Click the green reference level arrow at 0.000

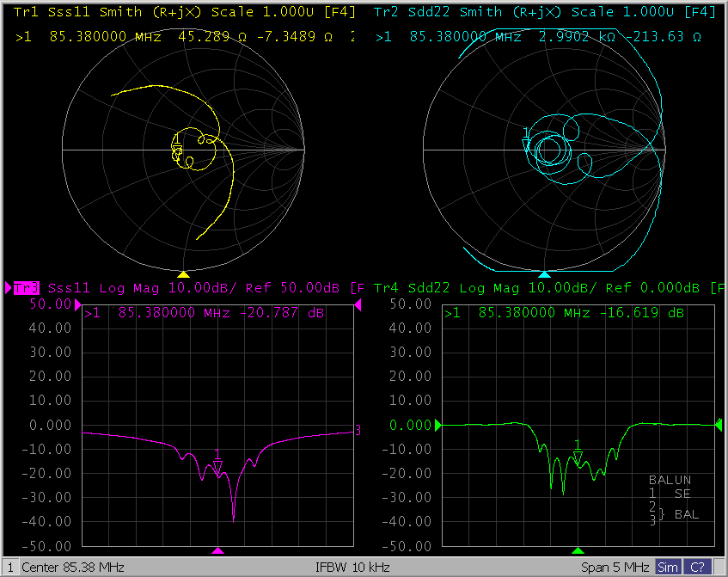pos(437,425)
